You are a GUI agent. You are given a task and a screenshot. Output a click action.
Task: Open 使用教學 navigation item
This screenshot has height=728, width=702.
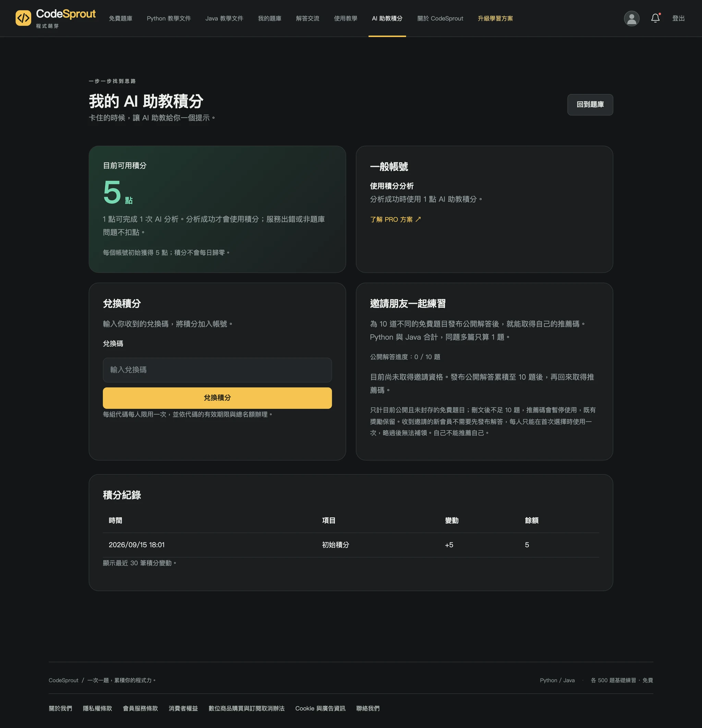[345, 18]
